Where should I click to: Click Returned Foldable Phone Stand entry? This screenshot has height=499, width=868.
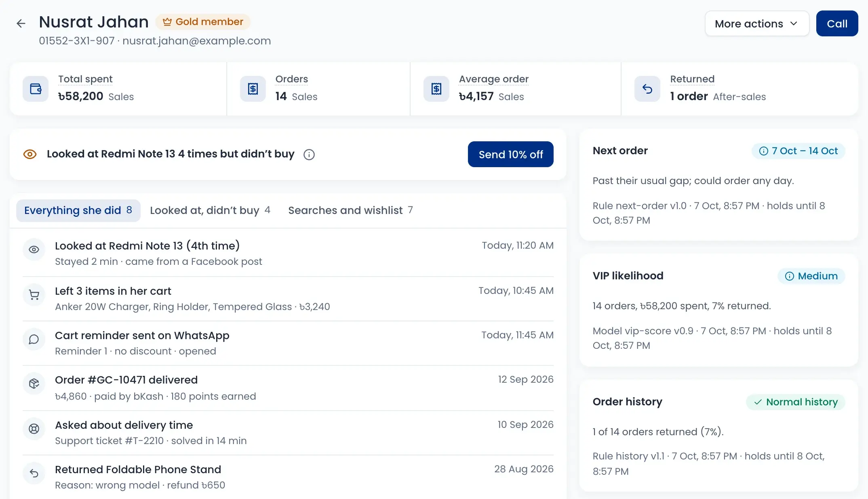(288, 477)
